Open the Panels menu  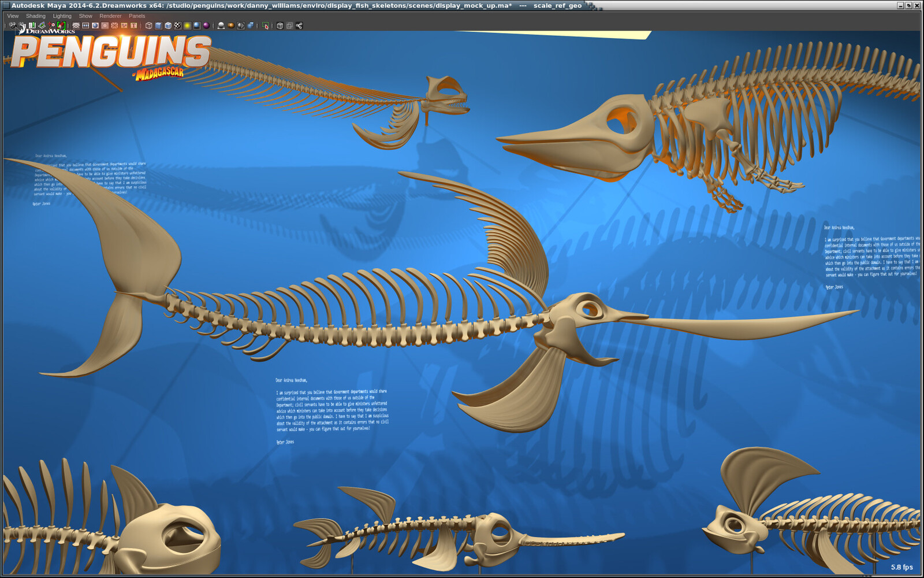(137, 16)
